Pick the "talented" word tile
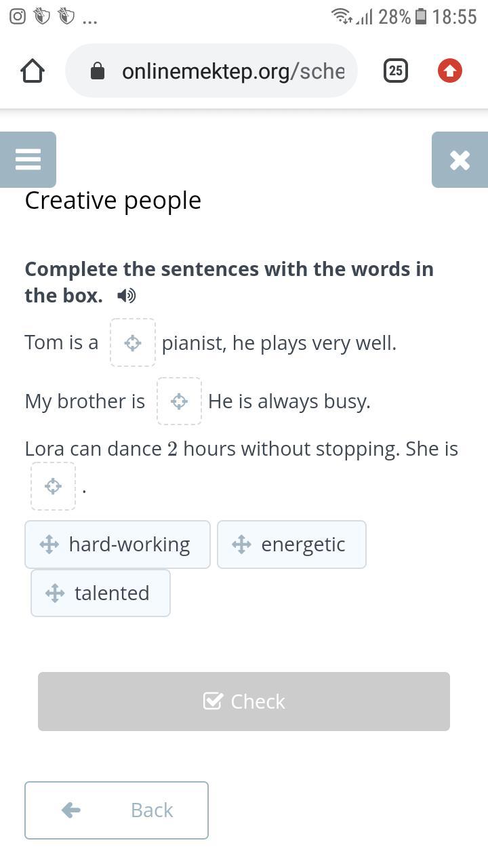Image resolution: width=488 pixels, height=868 pixels. (x=100, y=593)
